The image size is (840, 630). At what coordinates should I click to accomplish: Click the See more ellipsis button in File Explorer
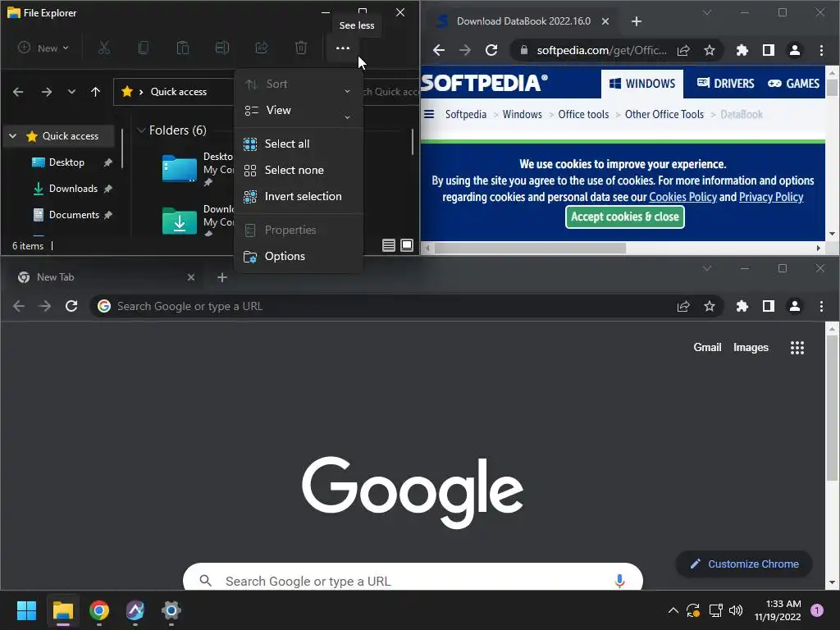[x=342, y=48]
